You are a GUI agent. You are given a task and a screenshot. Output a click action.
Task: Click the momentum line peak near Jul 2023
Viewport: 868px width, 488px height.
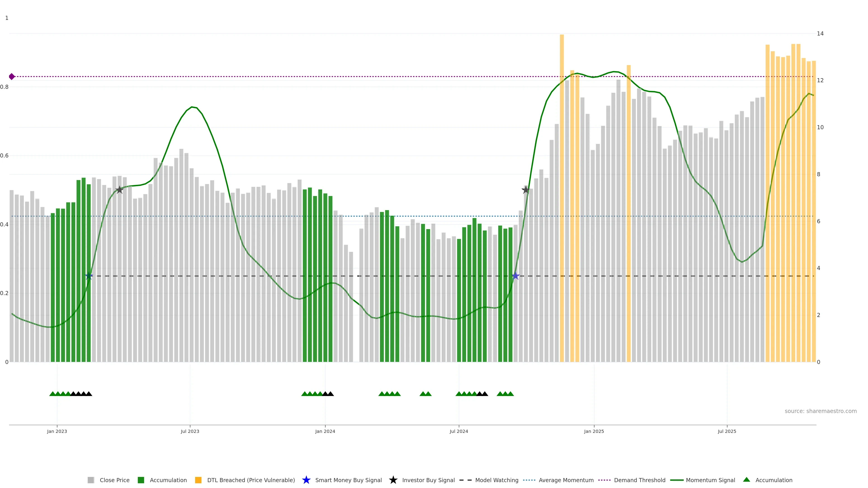click(192, 107)
